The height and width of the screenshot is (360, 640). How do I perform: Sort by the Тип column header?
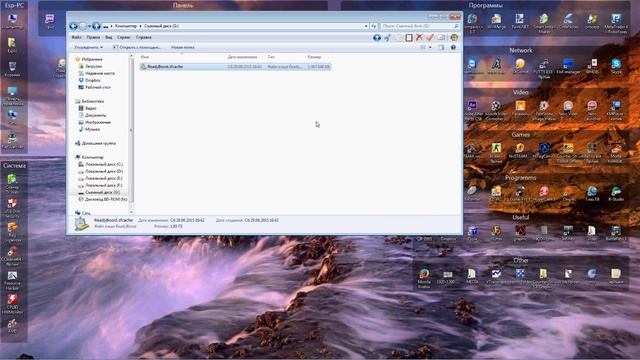(x=271, y=57)
